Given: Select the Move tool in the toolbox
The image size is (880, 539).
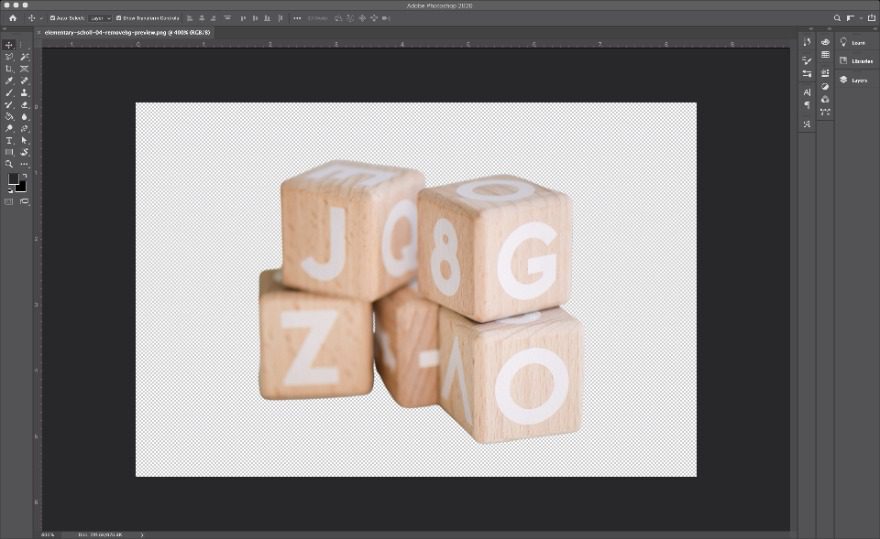Looking at the screenshot, I should [x=9, y=45].
